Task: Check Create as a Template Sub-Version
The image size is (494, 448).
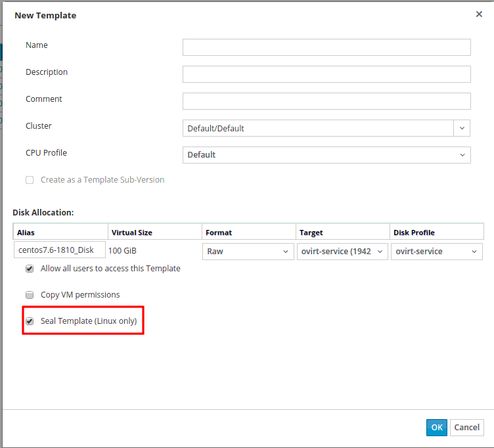Action: [x=30, y=180]
